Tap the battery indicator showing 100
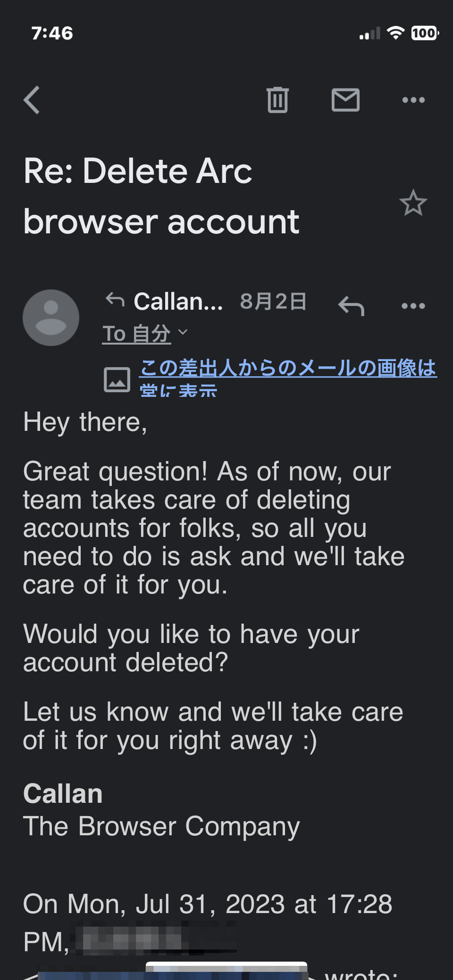This screenshot has height=980, width=453. point(425,33)
